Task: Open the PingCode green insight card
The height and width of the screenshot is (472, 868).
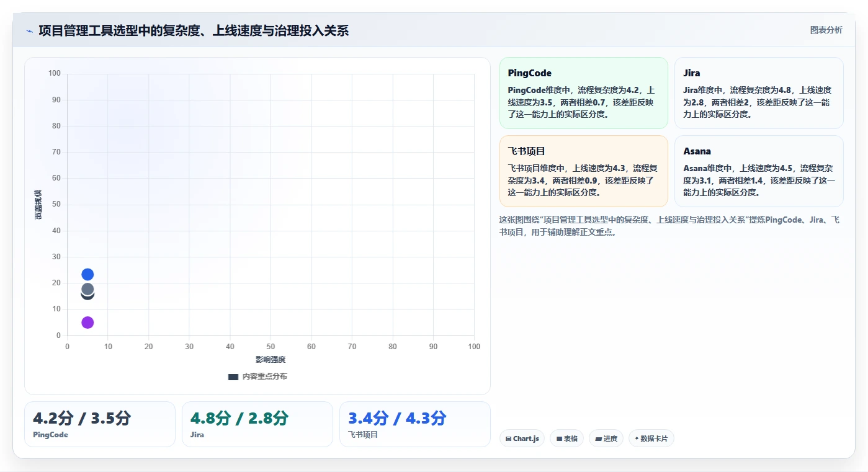Action: (x=583, y=93)
